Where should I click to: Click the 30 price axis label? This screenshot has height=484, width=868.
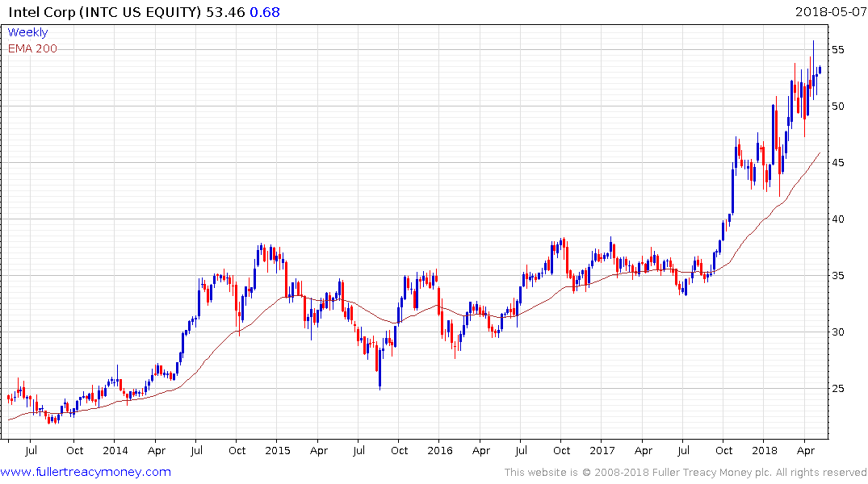(x=837, y=332)
